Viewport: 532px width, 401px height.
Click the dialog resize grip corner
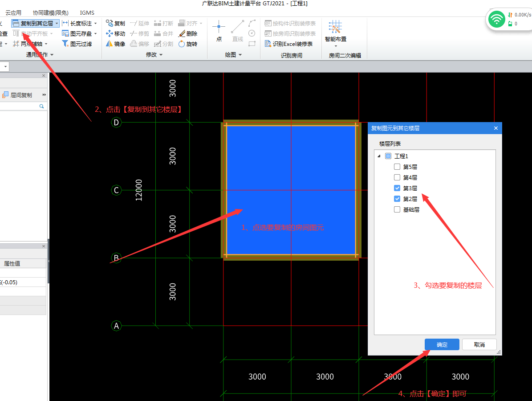[x=499, y=352]
